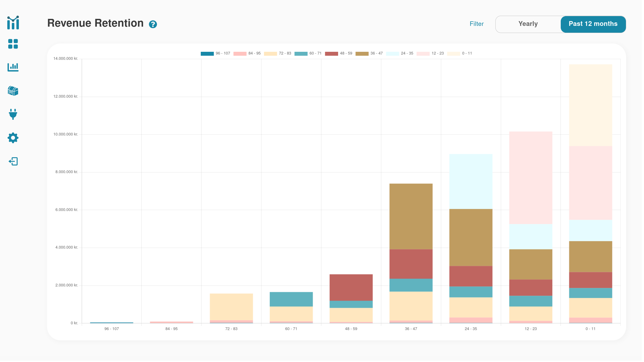Viewport: 644px width, 362px height.
Task: Select the Past 12 months option
Action: click(x=593, y=24)
